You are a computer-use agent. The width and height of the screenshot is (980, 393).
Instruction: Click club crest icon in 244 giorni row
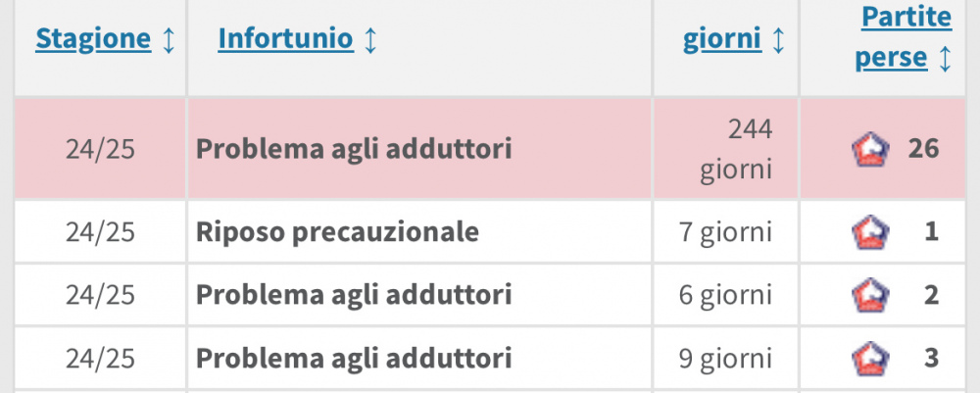click(x=870, y=150)
